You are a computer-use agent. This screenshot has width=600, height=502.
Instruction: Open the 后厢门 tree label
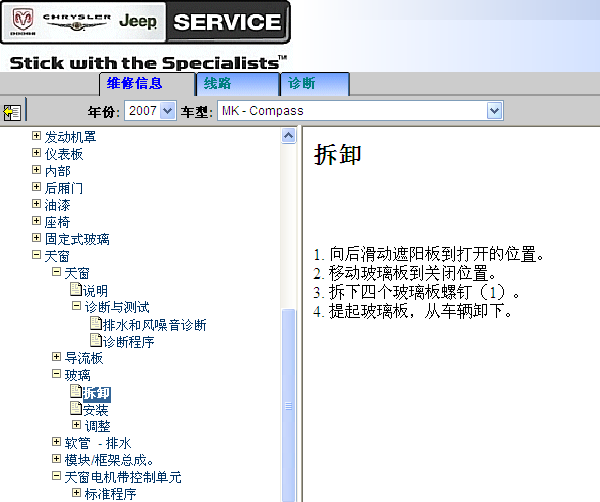pyautogui.click(x=64, y=188)
